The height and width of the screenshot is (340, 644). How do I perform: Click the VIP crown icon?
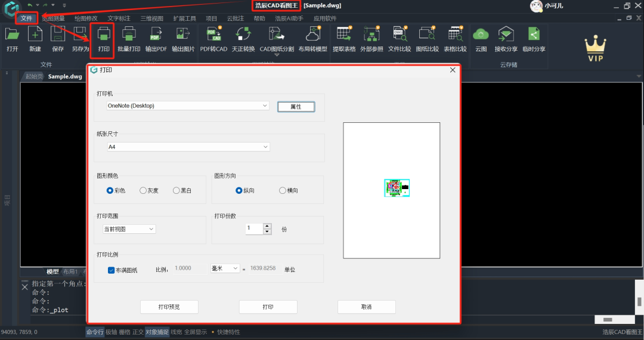[596, 48]
